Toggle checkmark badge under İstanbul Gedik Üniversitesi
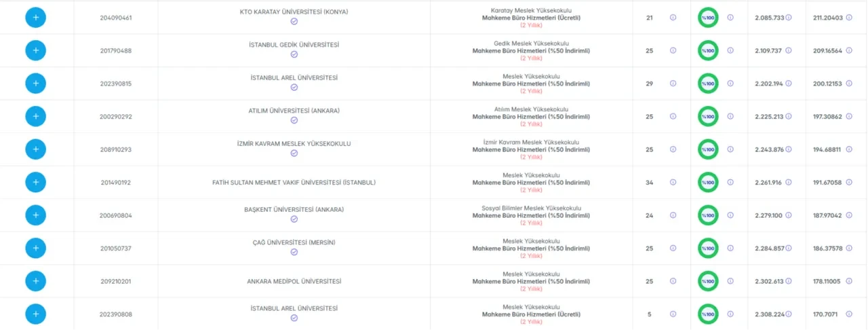This screenshot has height=330, width=868. (x=294, y=54)
